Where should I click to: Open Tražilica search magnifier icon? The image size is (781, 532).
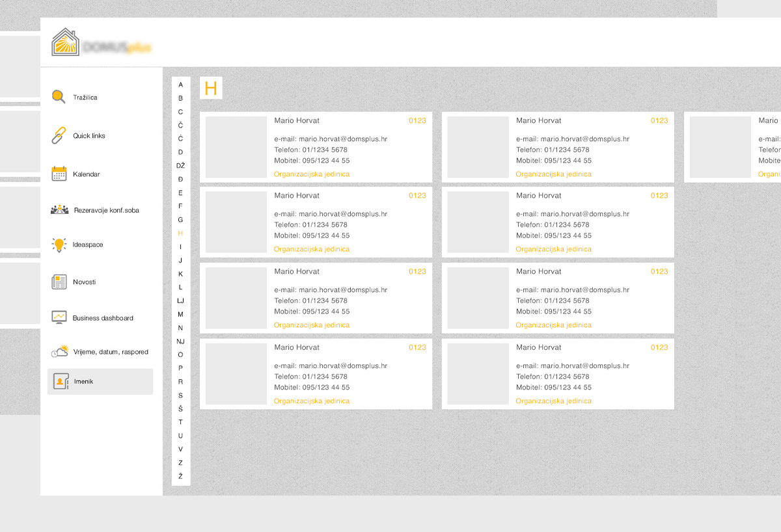coord(59,97)
